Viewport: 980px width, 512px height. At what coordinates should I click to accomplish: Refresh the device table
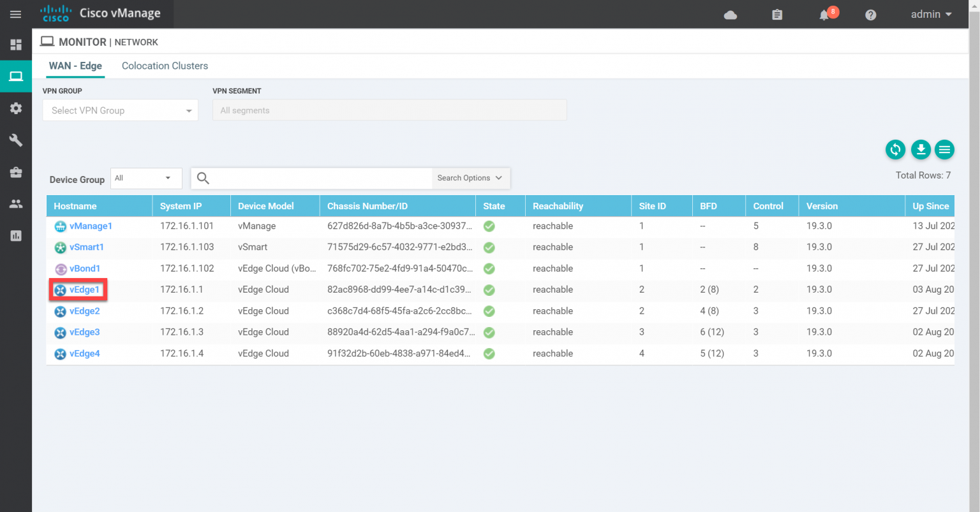tap(895, 149)
